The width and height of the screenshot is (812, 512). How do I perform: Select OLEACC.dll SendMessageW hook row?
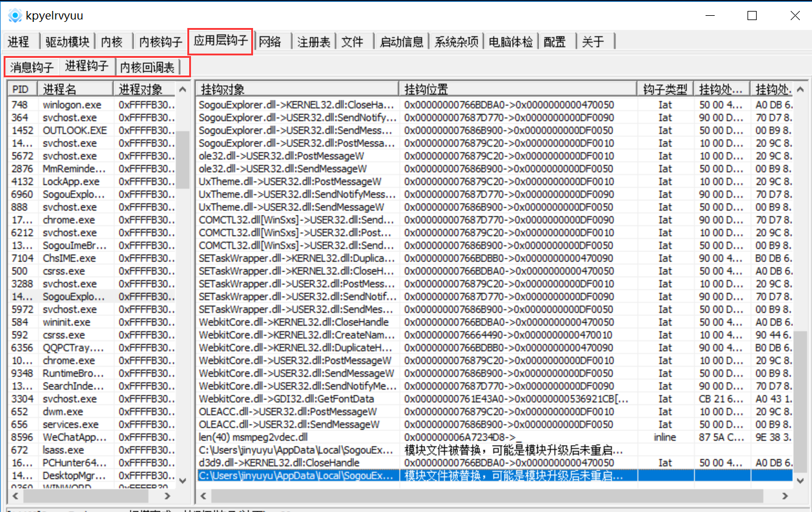495,424
